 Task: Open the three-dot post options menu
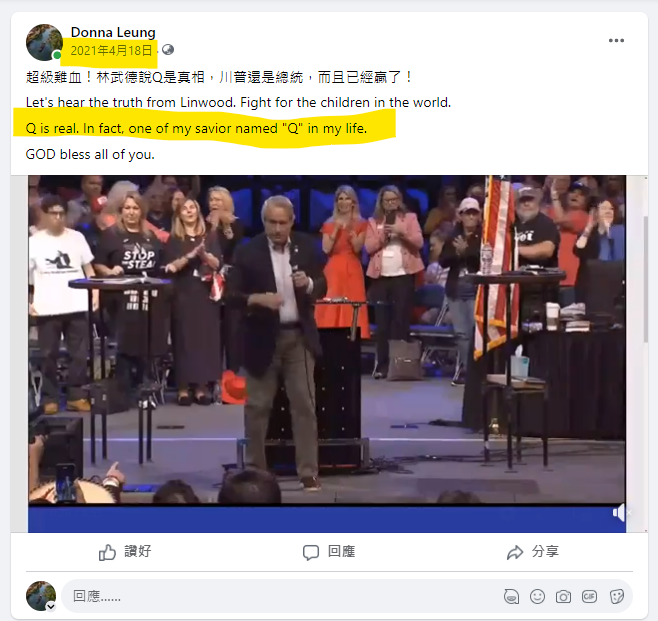coord(616,41)
